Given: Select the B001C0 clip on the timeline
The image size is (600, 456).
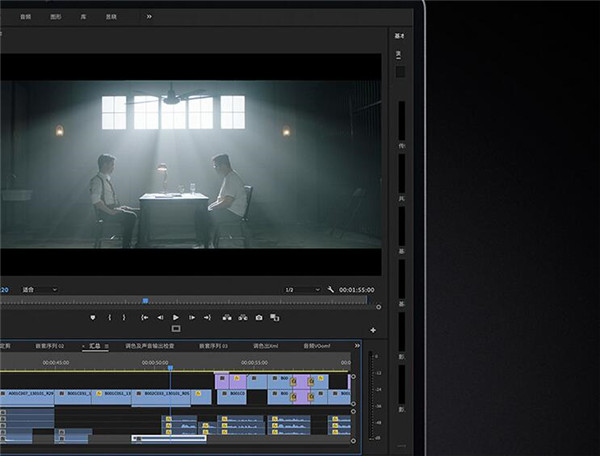Looking at the screenshot, I should pyautogui.click(x=232, y=397).
